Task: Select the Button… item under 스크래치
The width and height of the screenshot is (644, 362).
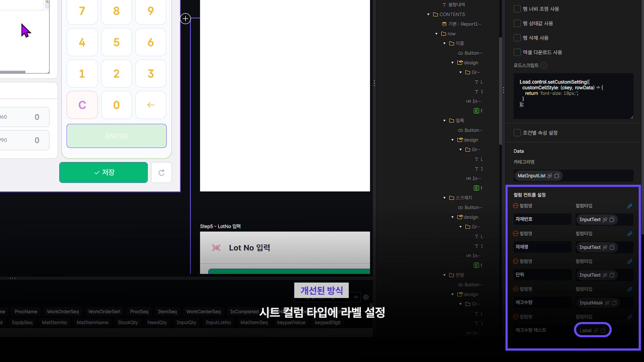Action: click(x=470, y=207)
